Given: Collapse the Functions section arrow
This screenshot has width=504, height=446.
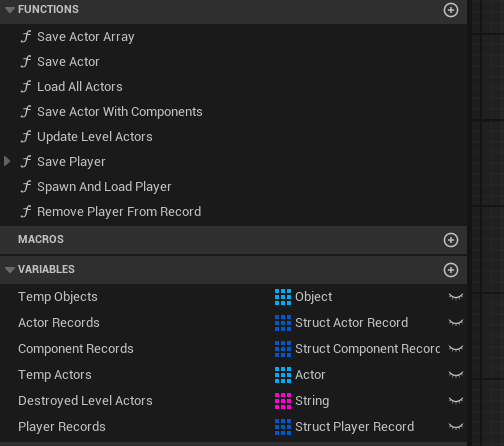Looking at the screenshot, I should click(x=10, y=10).
